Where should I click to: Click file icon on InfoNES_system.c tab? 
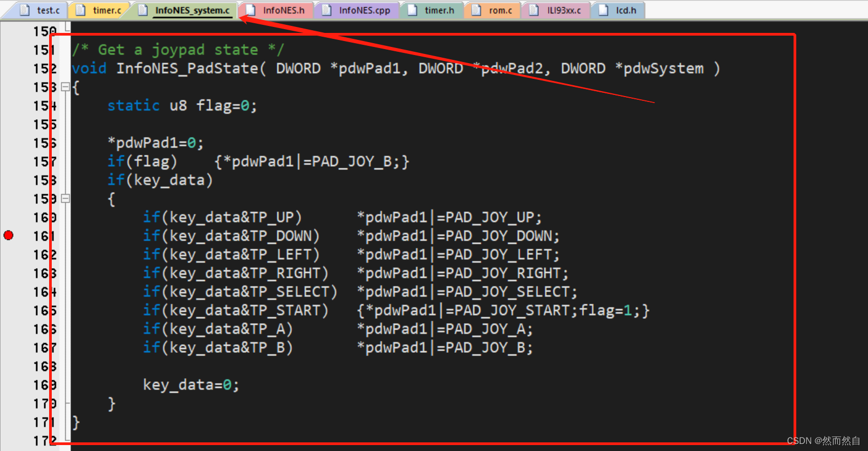143,10
